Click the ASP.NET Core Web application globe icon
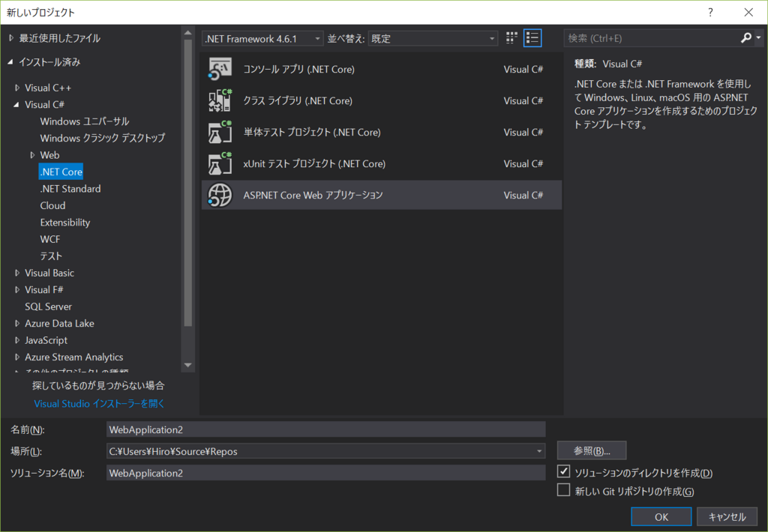The width and height of the screenshot is (768, 532). (220, 195)
